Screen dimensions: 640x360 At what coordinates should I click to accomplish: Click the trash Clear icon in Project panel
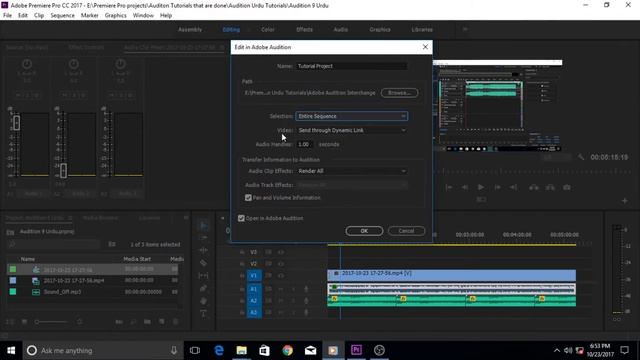(176, 322)
